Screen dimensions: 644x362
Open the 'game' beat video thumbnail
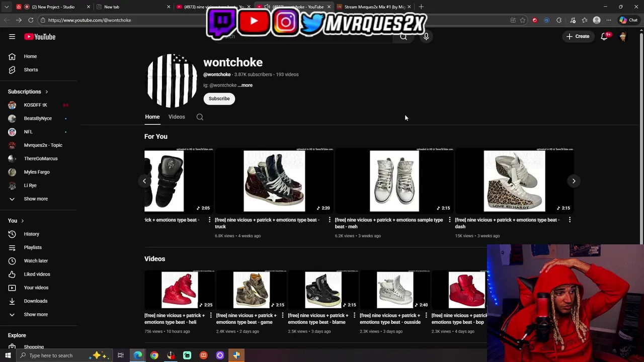tap(251, 290)
